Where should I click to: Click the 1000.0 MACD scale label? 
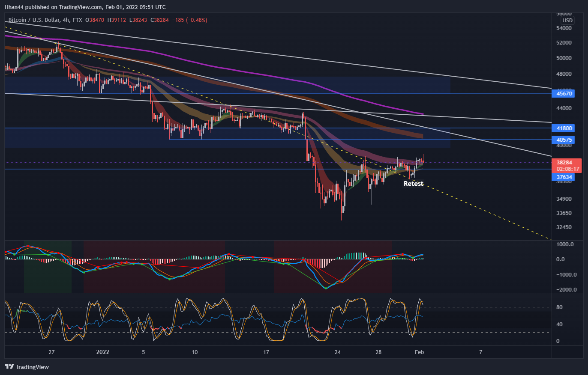coord(564,244)
